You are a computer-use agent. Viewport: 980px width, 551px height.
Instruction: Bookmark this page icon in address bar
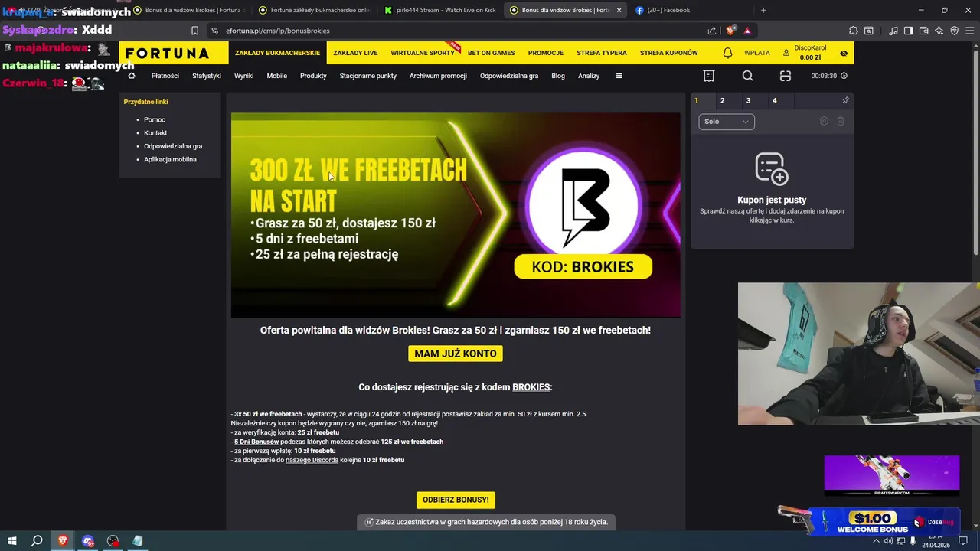pos(194,31)
